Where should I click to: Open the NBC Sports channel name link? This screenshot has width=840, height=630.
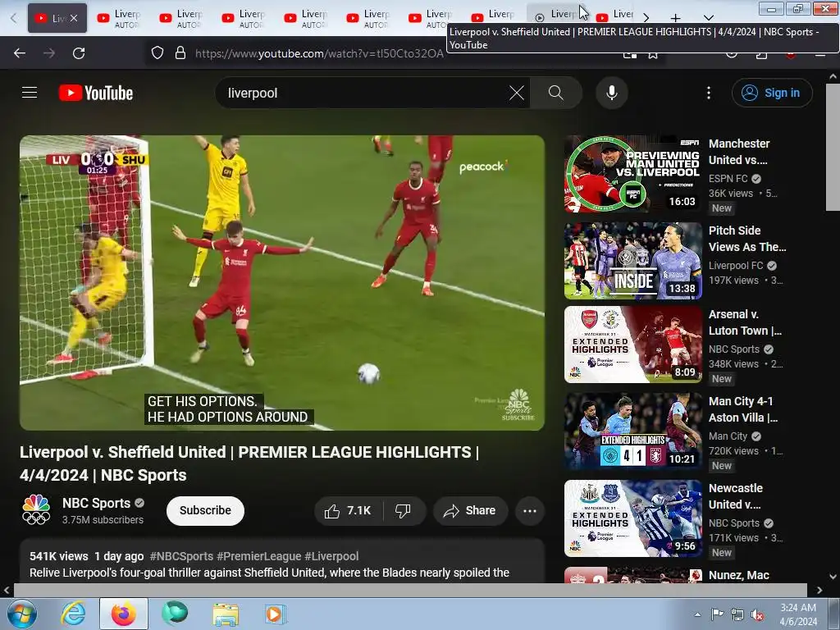(x=97, y=503)
